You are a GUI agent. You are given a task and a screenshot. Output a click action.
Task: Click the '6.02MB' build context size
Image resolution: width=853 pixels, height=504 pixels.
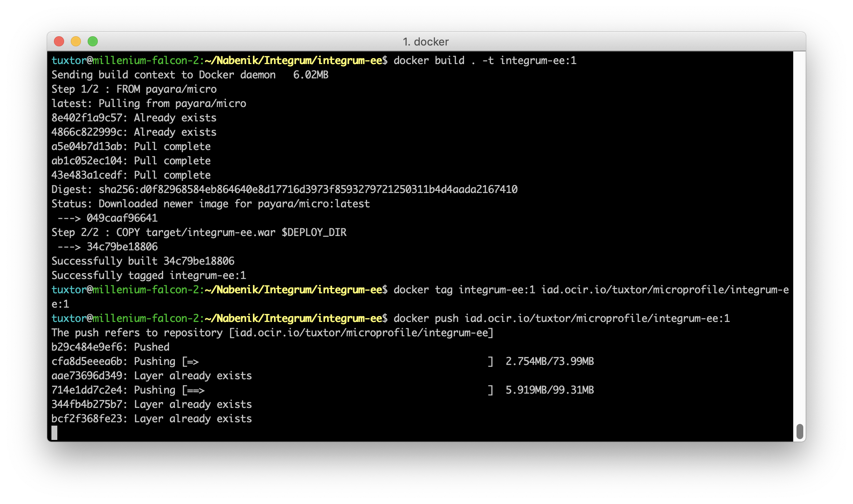click(x=311, y=75)
